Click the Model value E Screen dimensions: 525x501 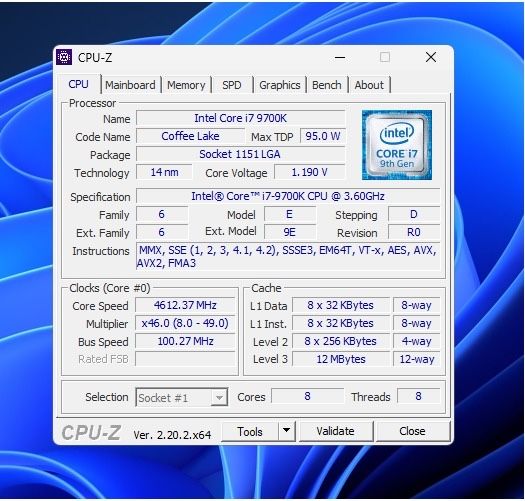pos(290,214)
